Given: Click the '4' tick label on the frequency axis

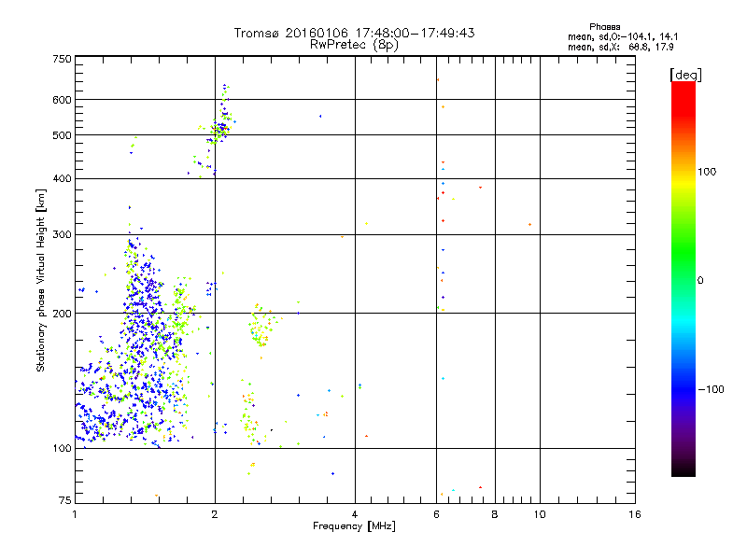Looking at the screenshot, I should (355, 514).
